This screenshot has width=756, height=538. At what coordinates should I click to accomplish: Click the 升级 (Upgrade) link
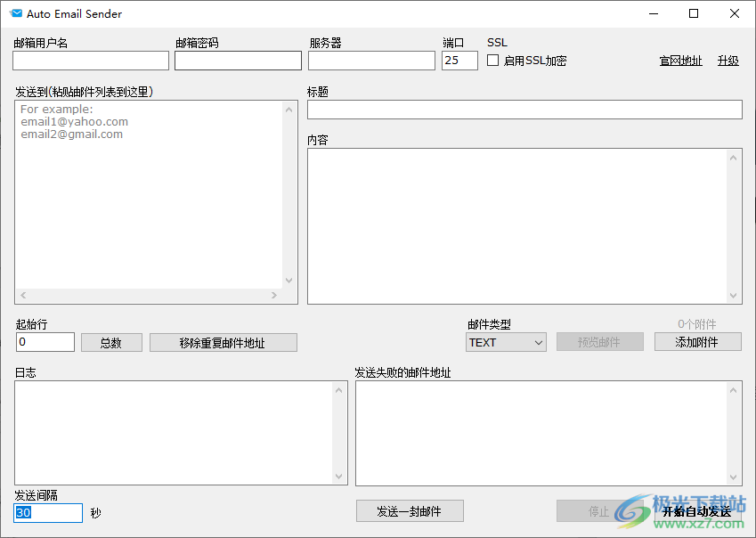click(x=728, y=60)
